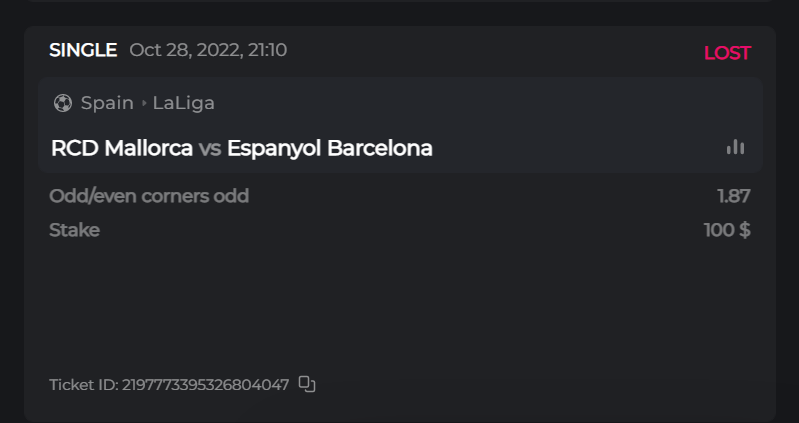Open match statistics bar chart icon

(x=735, y=147)
